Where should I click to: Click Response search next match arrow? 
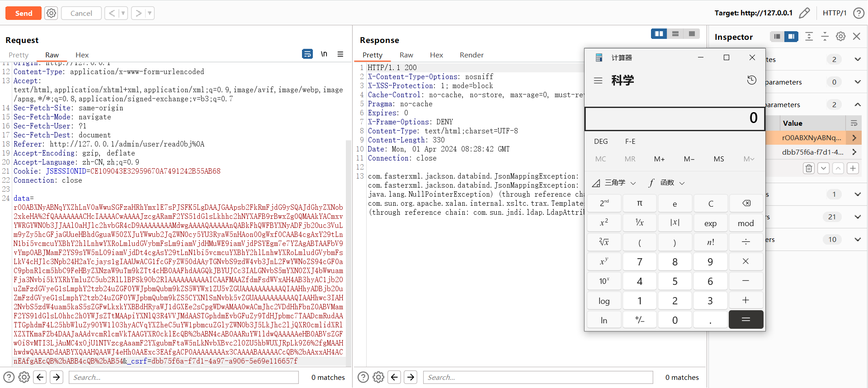411,377
